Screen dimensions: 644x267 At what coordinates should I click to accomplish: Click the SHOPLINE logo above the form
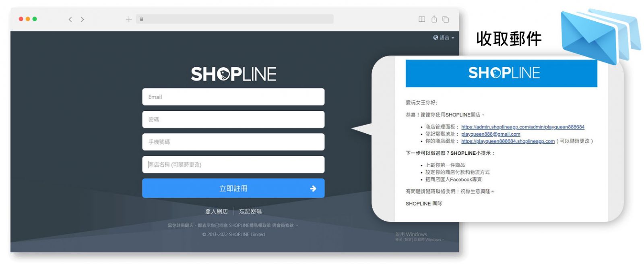pyautogui.click(x=233, y=74)
